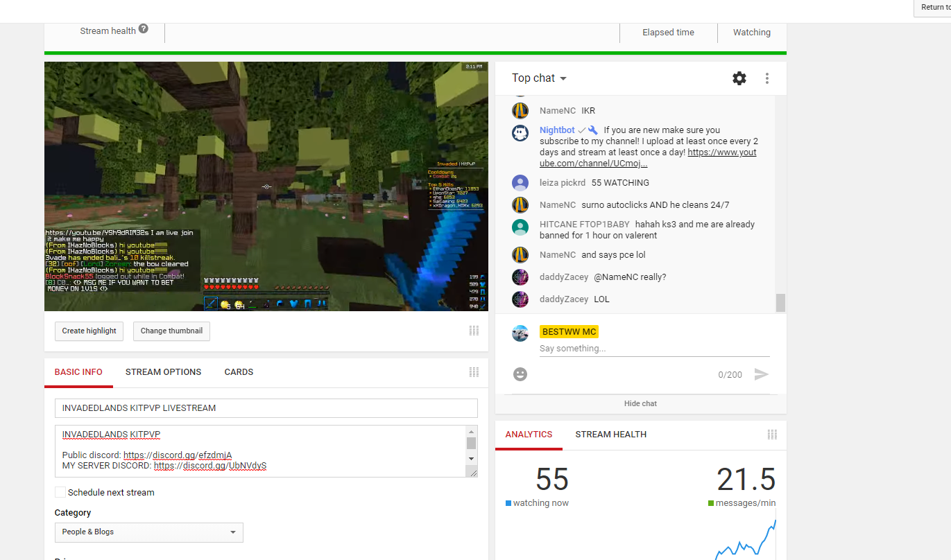Image resolution: width=951 pixels, height=560 pixels.
Task: Switch to the STREAM HEALTH tab
Action: tap(611, 435)
